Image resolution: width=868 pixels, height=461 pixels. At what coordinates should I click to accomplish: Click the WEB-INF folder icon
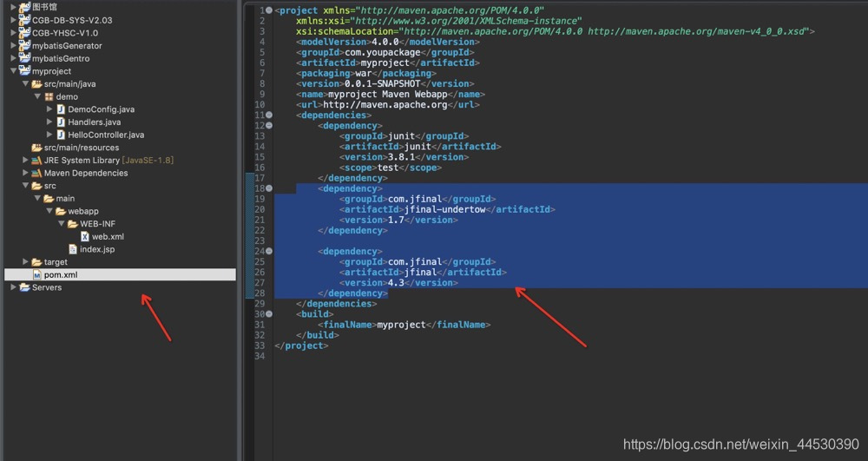(x=73, y=224)
